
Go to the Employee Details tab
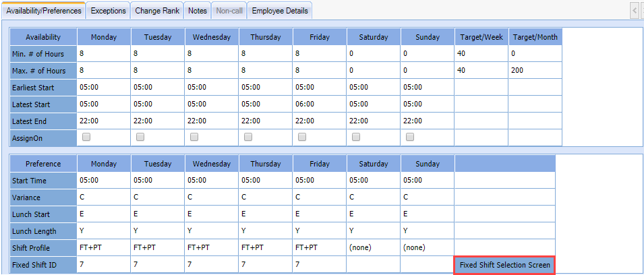[x=280, y=11]
